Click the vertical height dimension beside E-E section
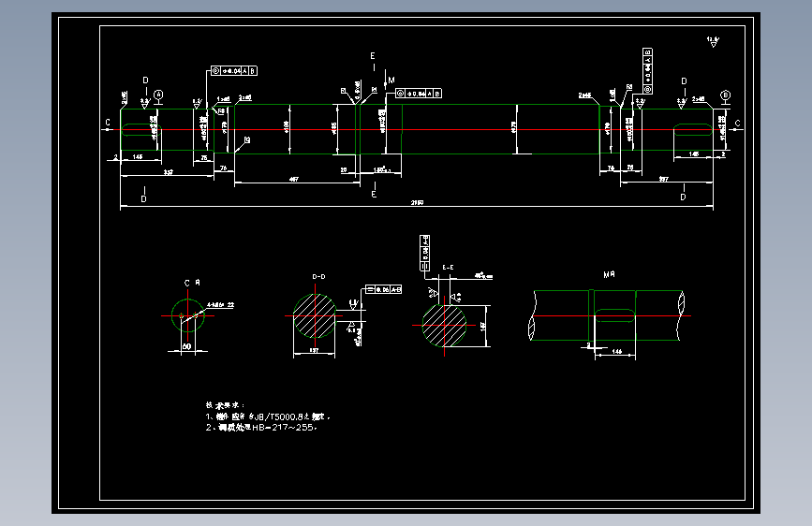Image resolution: width=812 pixels, height=526 pixels. pos(482,326)
